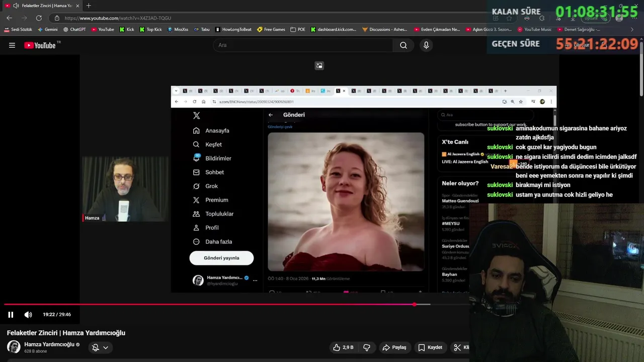Screen dimensions: 644x362
Task: Click Gönderi yayınla button in the video
Action: pyautogui.click(x=221, y=258)
